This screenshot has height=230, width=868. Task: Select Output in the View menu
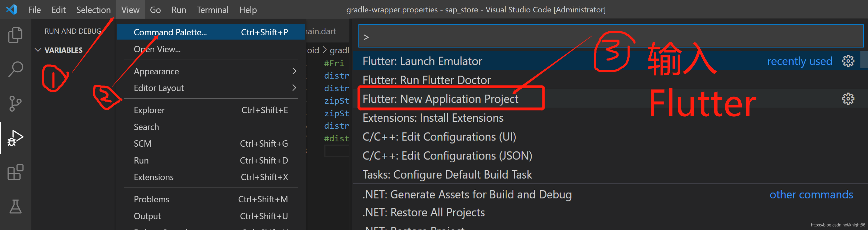[x=211, y=216]
